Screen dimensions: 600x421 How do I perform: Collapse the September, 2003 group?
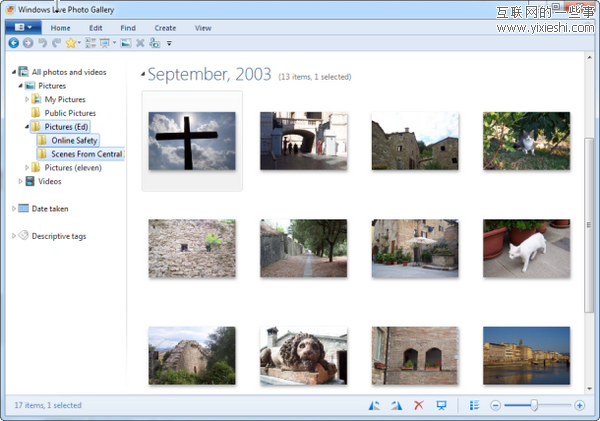coord(144,75)
